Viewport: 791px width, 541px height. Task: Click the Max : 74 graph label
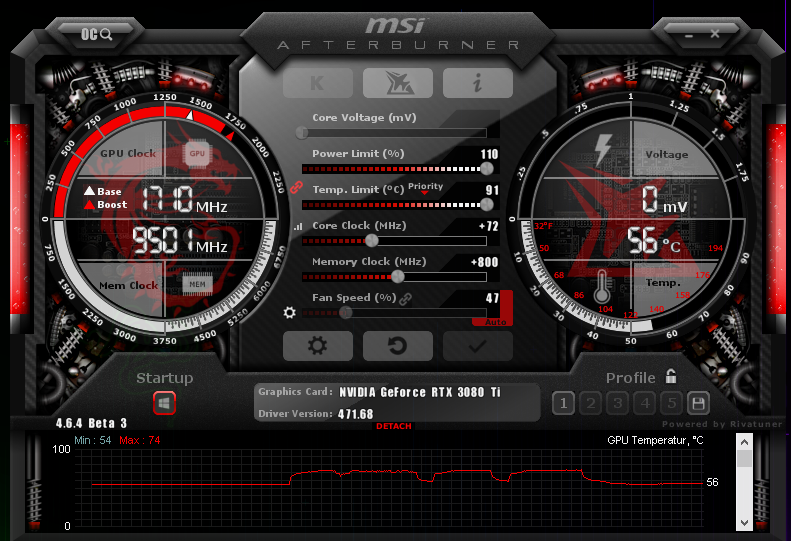[140, 441]
